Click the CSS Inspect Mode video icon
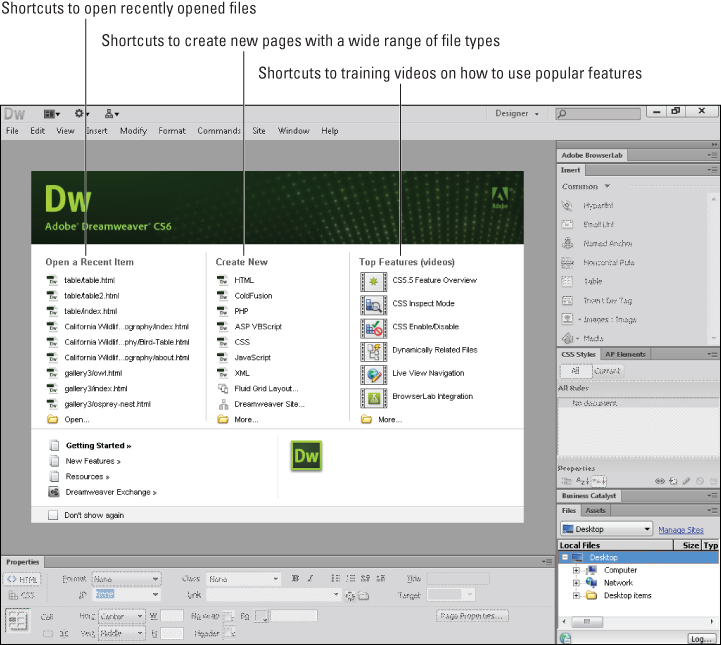 [372, 303]
